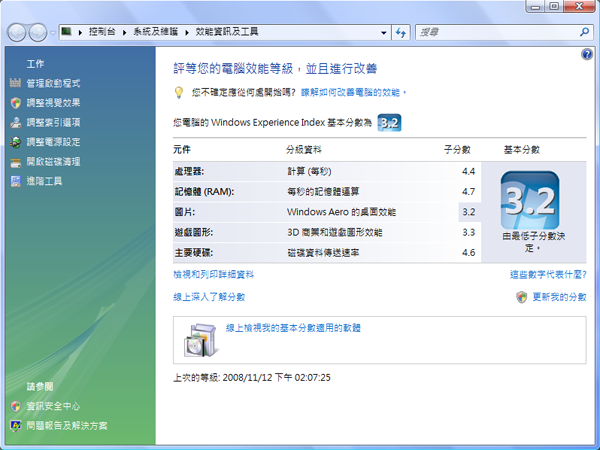Viewport: 600px width, 450px height.
Task: Click the 基本分數 column header
Action: click(x=522, y=150)
